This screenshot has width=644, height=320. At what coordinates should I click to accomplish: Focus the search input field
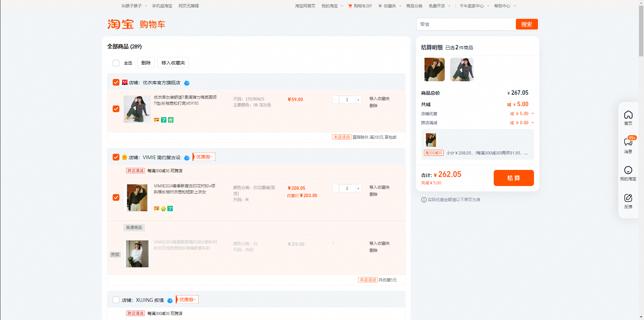click(466, 24)
